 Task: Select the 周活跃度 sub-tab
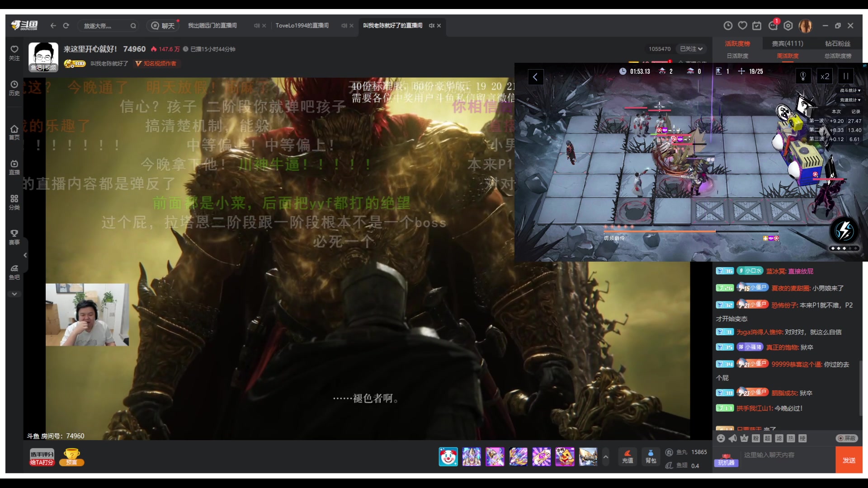point(788,56)
